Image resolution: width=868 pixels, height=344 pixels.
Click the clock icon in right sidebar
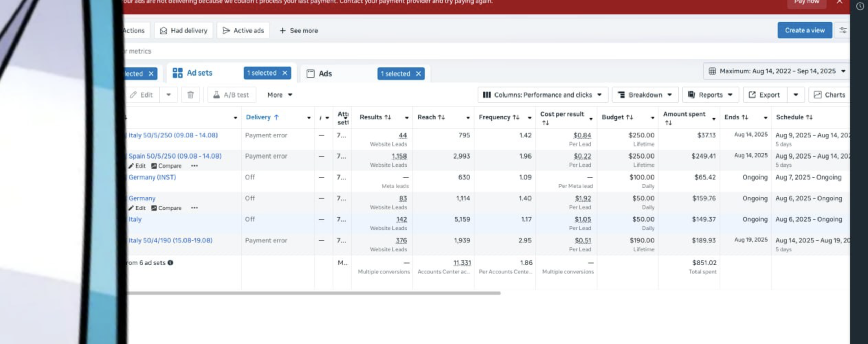pyautogui.click(x=860, y=6)
